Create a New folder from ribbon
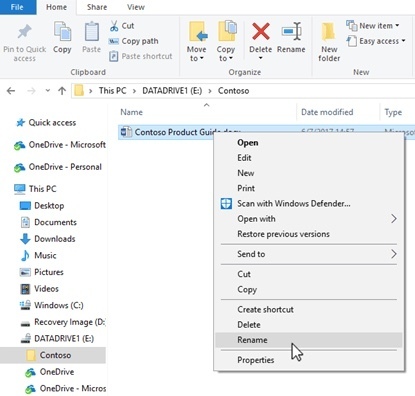This screenshot has height=396, width=415. (329, 42)
